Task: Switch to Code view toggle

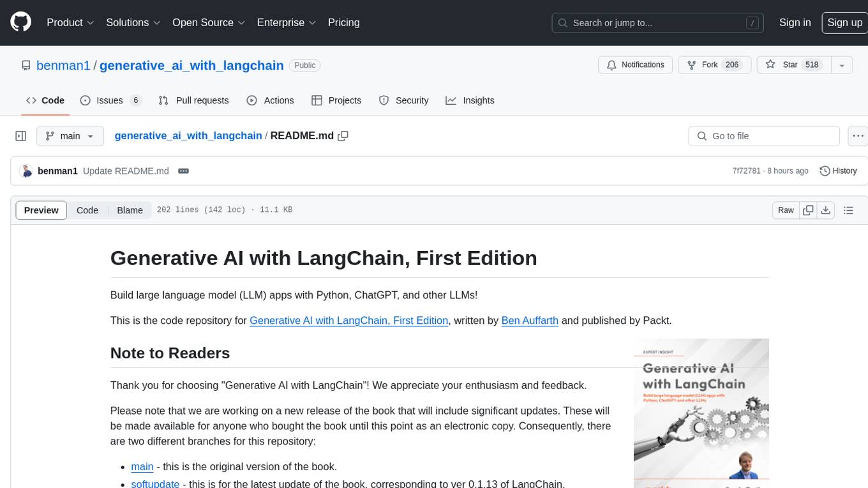Action: (87, 210)
